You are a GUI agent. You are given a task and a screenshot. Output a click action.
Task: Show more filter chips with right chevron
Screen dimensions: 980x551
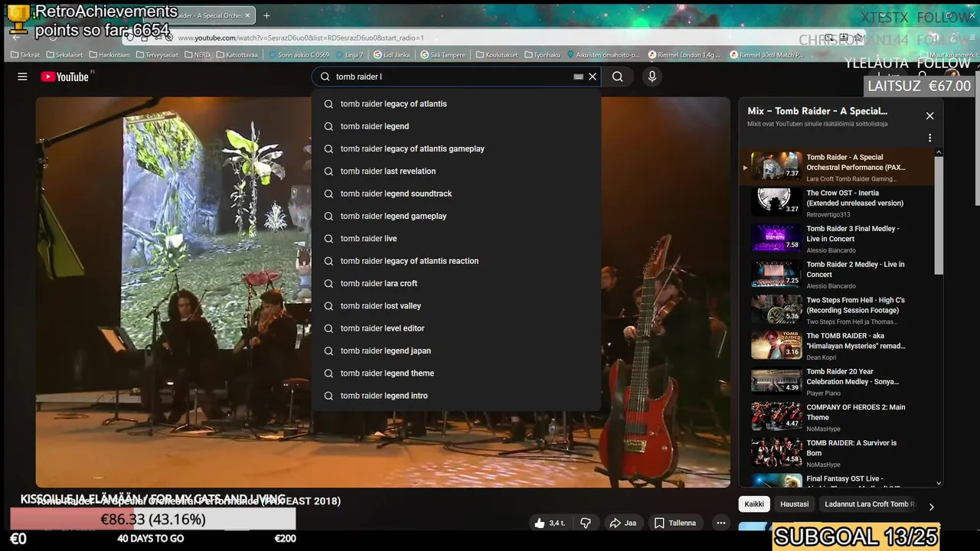931,507
